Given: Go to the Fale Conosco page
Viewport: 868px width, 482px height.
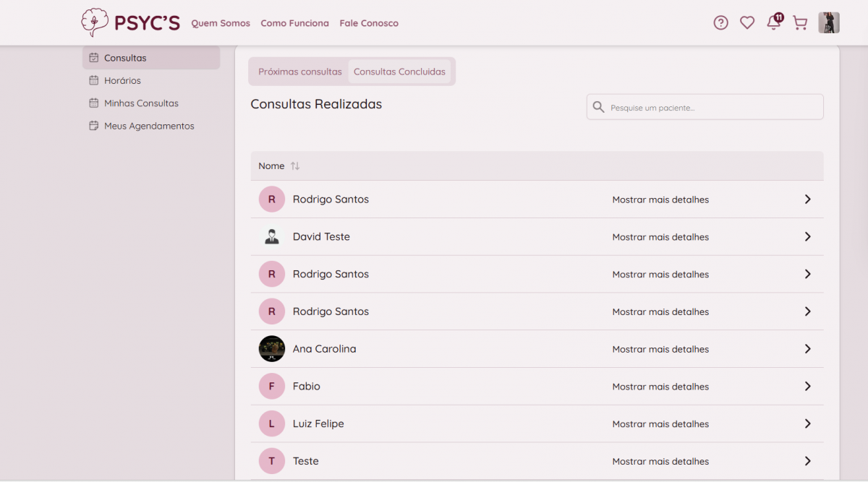Looking at the screenshot, I should click(x=369, y=23).
